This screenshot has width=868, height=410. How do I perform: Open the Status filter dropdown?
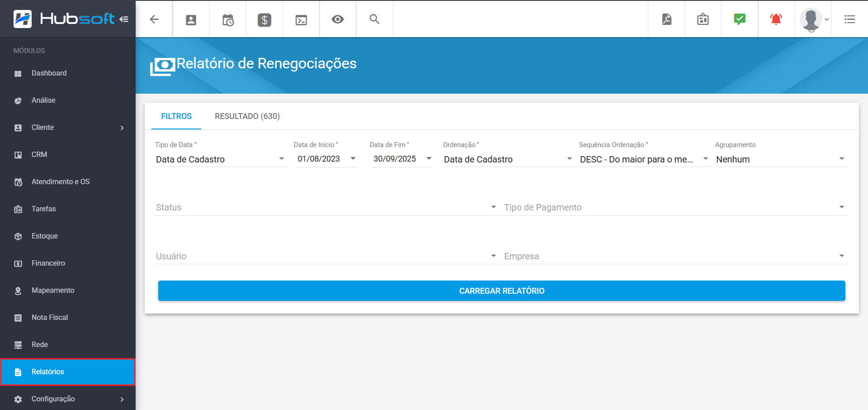click(326, 207)
